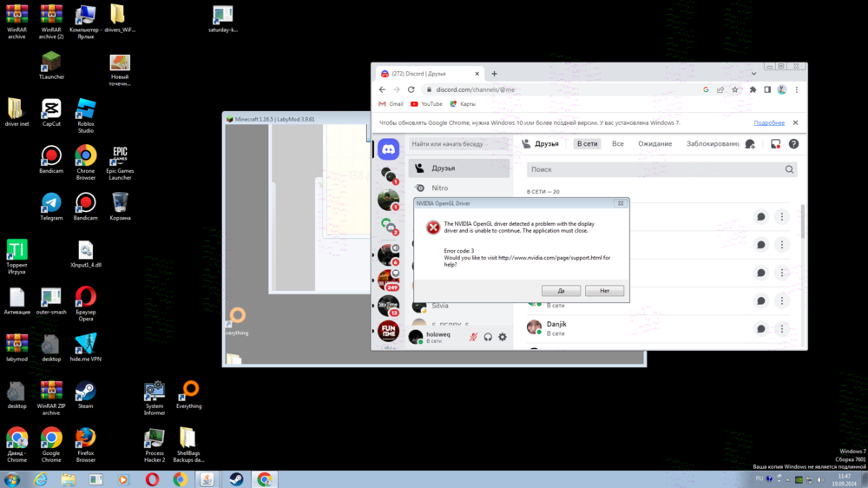Reload the Discord page in Chrome

click(x=411, y=89)
